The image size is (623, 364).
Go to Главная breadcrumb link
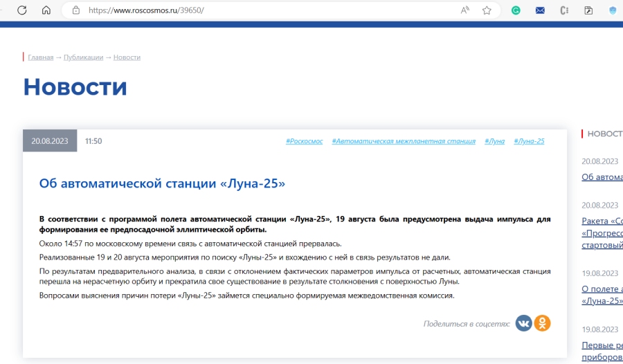(x=41, y=57)
